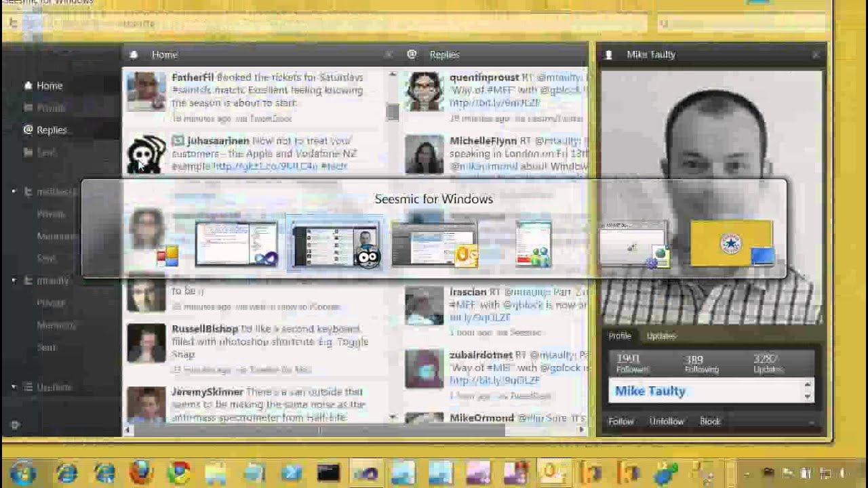Select the Desktop thumbnail in task switcher

732,243
